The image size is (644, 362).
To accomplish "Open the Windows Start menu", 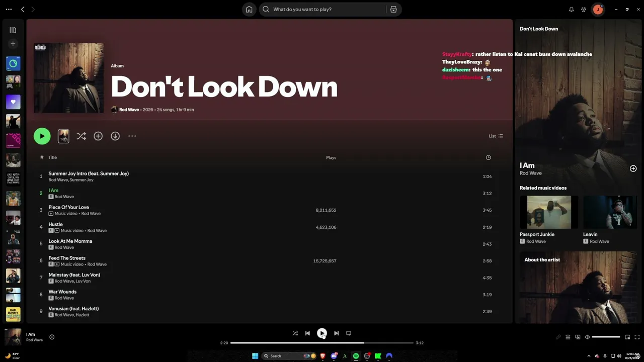I will (255, 356).
